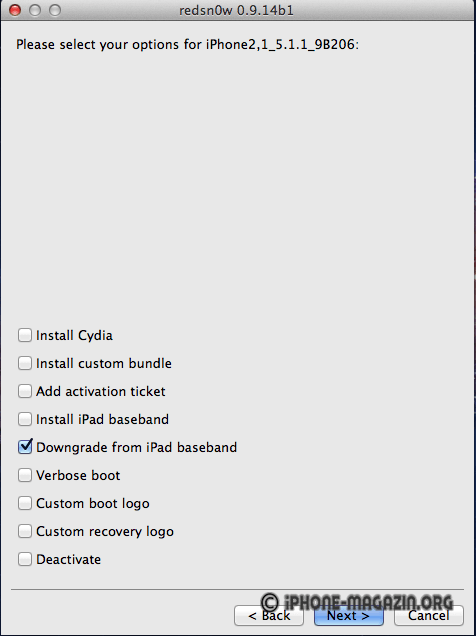Turn on Verbose boot option
Viewport: 476px width, 636px height.
pyautogui.click(x=25, y=475)
